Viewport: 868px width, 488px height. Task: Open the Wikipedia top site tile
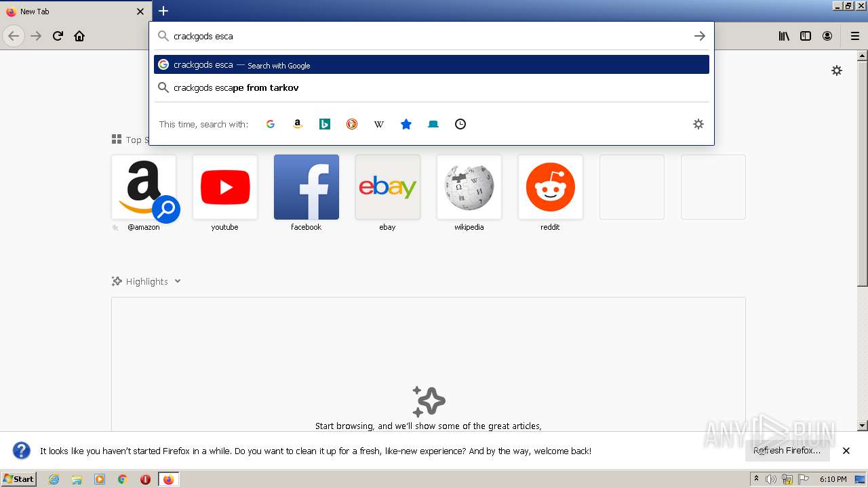click(x=469, y=187)
